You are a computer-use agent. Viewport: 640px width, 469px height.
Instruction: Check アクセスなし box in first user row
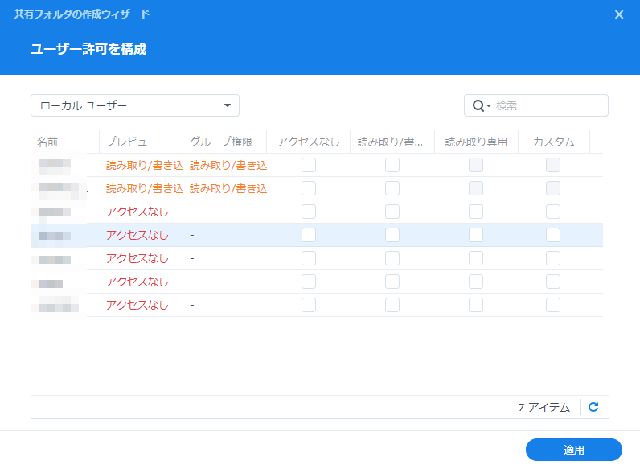(x=308, y=165)
